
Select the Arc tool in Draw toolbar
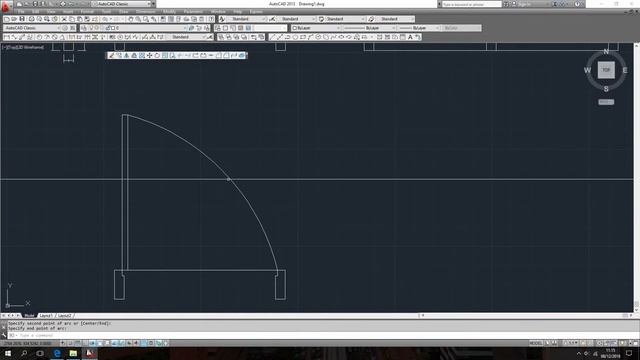311,37
